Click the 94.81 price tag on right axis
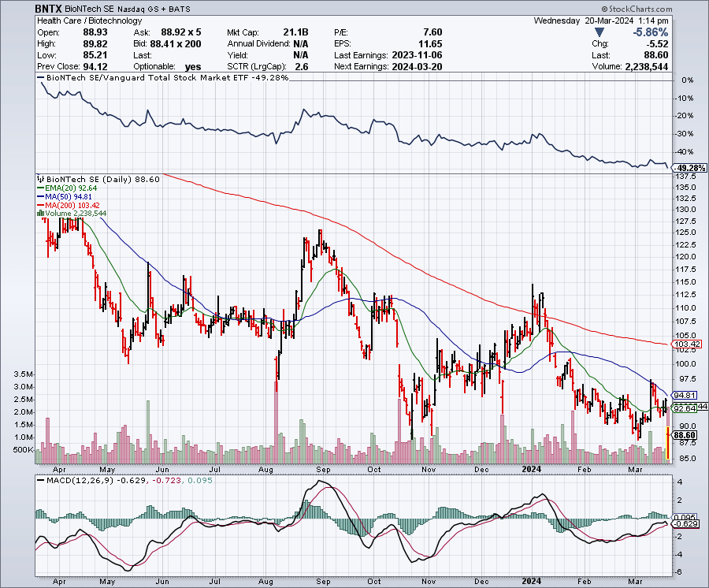The width and height of the screenshot is (709, 588). [685, 395]
